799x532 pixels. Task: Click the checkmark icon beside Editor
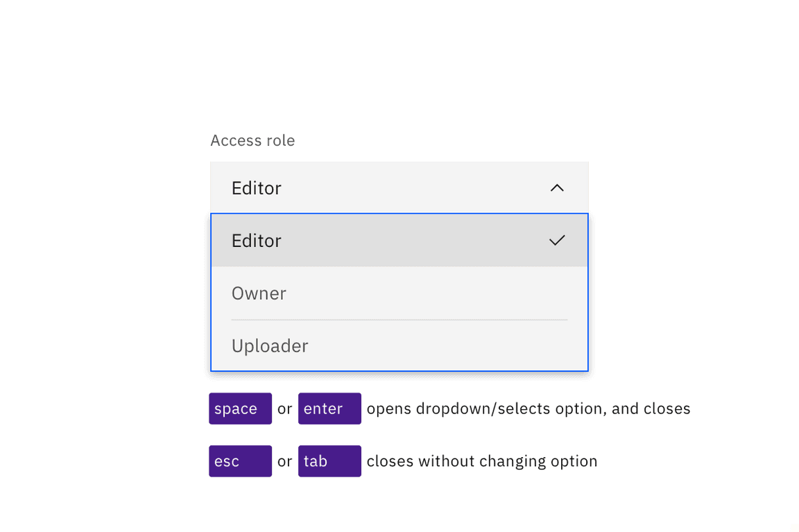[556, 241]
